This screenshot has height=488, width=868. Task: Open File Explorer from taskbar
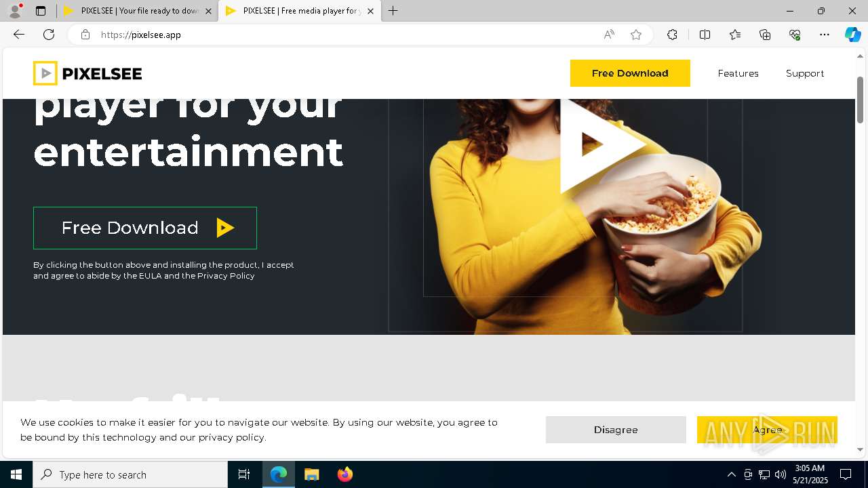(311, 474)
